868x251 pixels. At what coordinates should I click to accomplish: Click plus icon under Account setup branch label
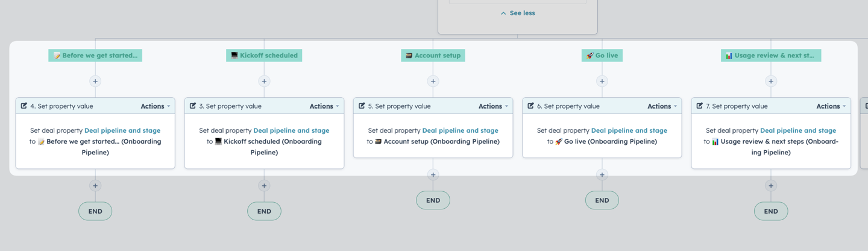pyautogui.click(x=433, y=81)
